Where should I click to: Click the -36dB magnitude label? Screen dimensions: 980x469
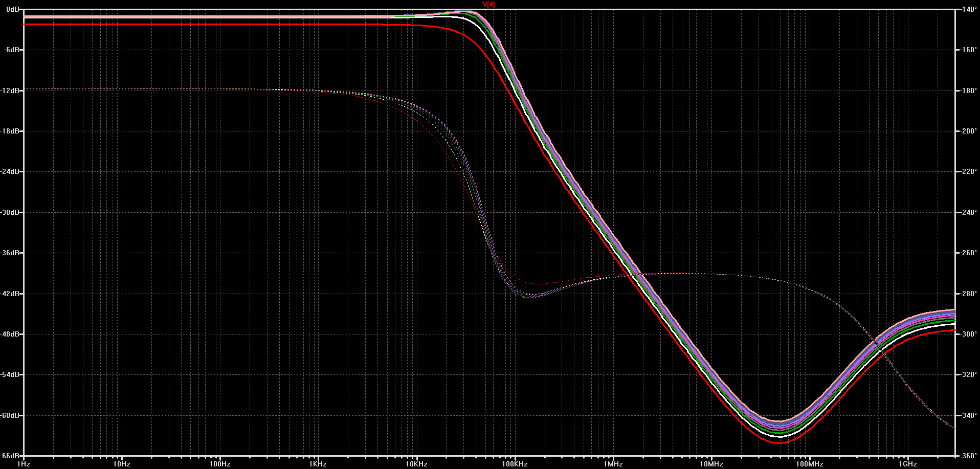[10, 253]
